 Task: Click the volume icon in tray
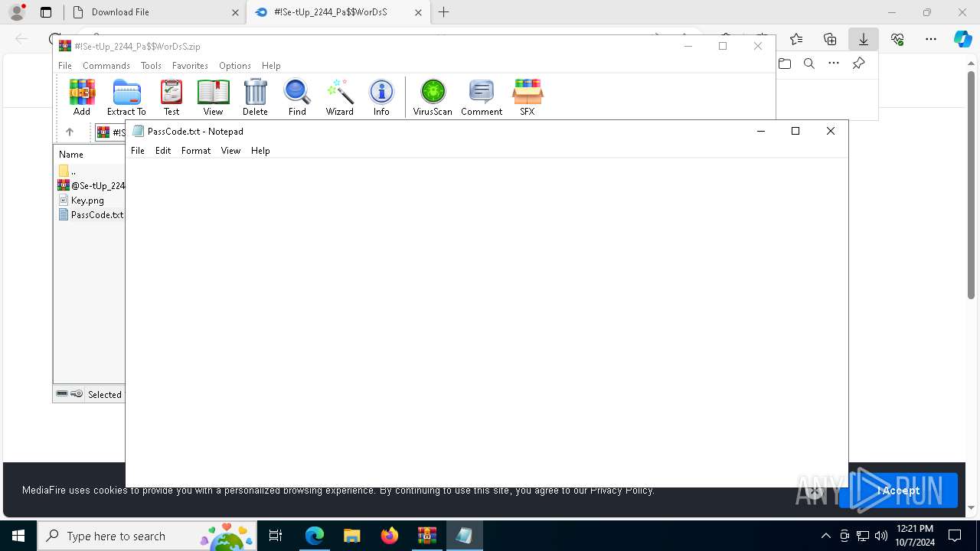pyautogui.click(x=881, y=536)
